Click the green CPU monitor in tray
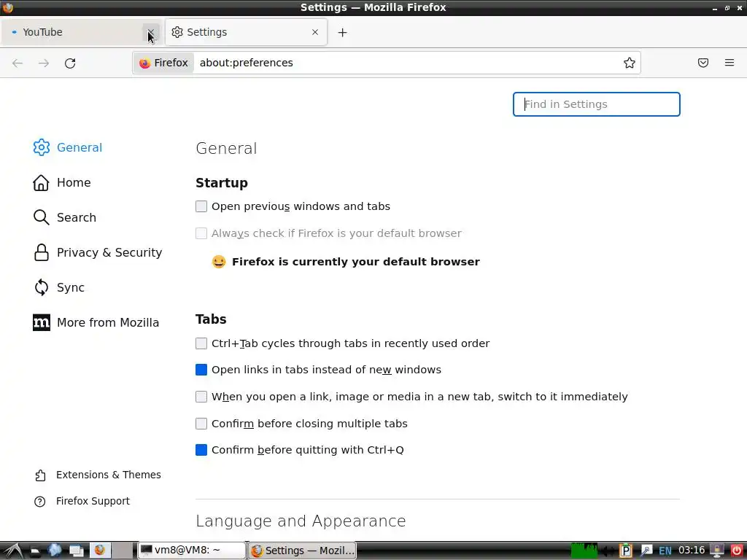The width and height of the screenshot is (747, 560). [584, 551]
